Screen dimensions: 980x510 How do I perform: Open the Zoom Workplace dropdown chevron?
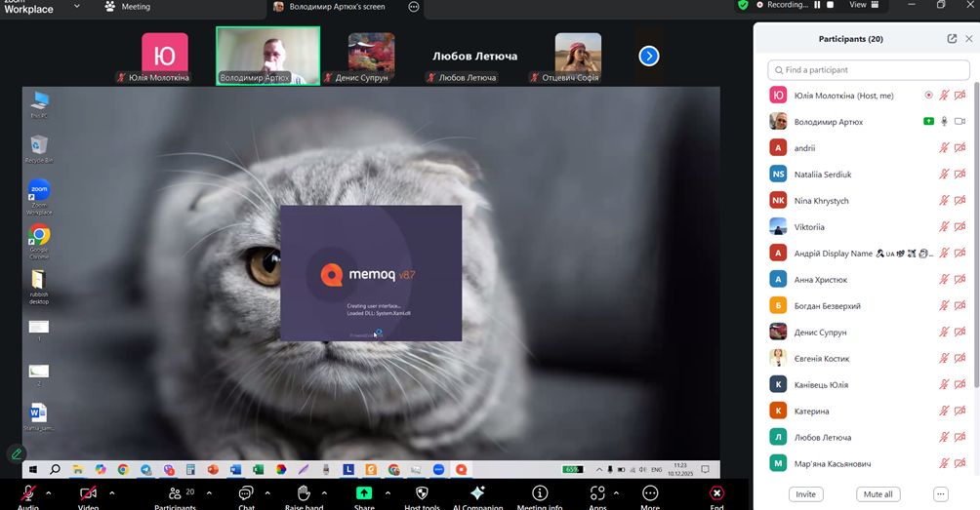pyautogui.click(x=77, y=6)
